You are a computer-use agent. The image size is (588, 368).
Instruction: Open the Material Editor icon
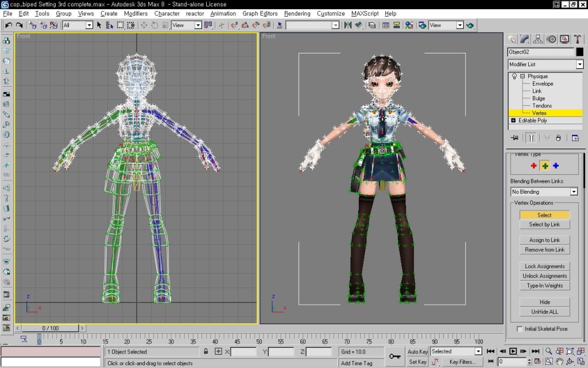click(x=409, y=25)
